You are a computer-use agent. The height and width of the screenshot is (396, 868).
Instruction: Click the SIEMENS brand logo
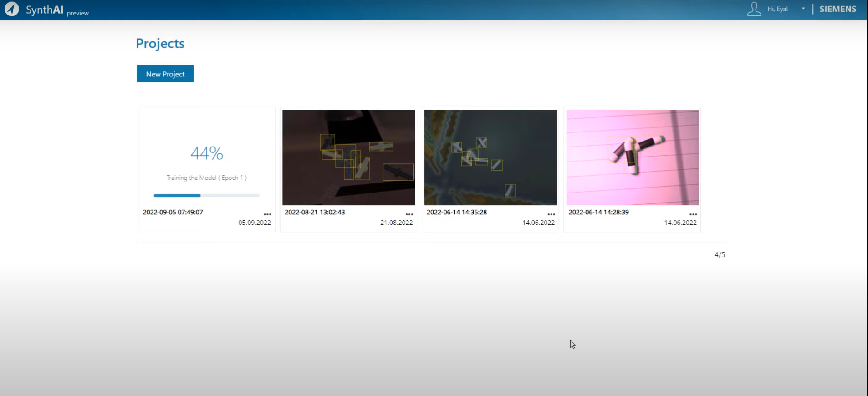pyautogui.click(x=837, y=9)
